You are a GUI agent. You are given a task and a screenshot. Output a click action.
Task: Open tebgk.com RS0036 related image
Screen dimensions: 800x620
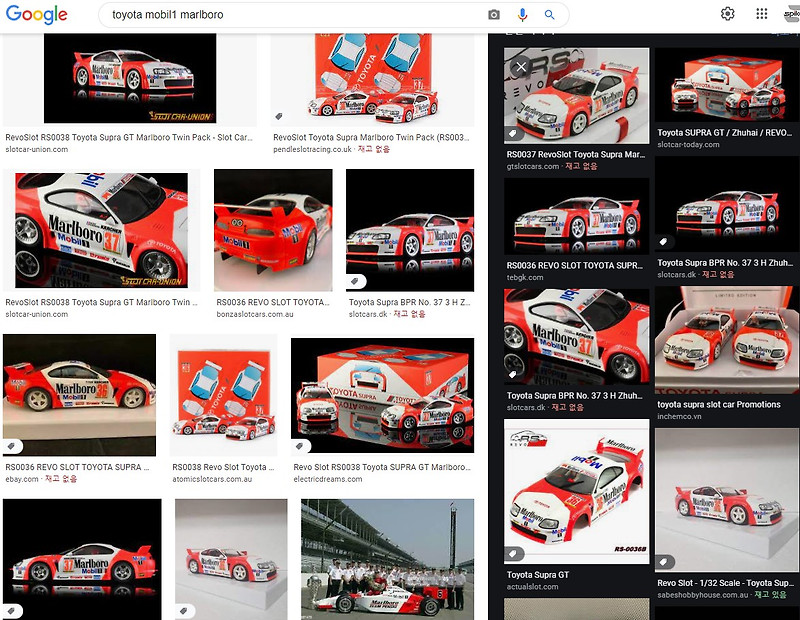point(577,216)
